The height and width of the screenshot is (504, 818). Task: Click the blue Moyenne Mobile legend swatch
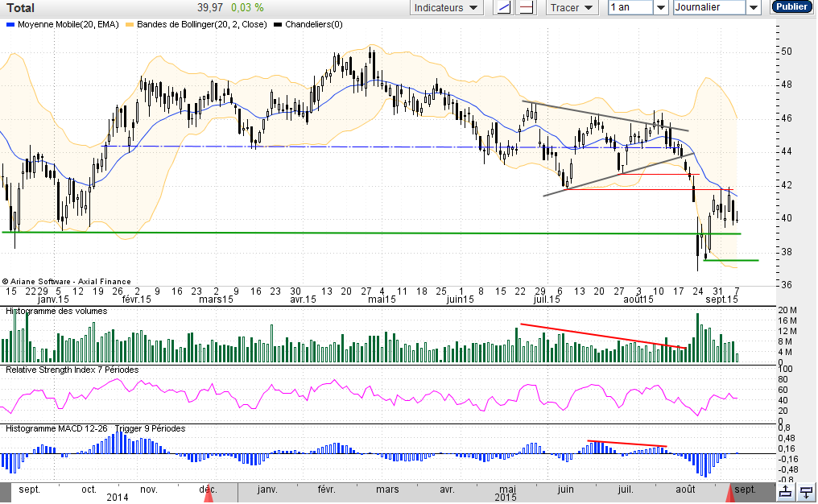click(10, 24)
